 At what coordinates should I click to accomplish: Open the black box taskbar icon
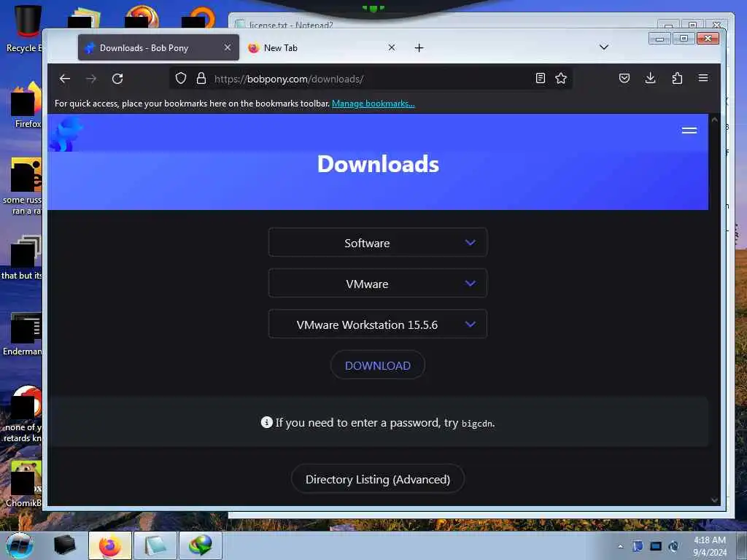pos(65,545)
